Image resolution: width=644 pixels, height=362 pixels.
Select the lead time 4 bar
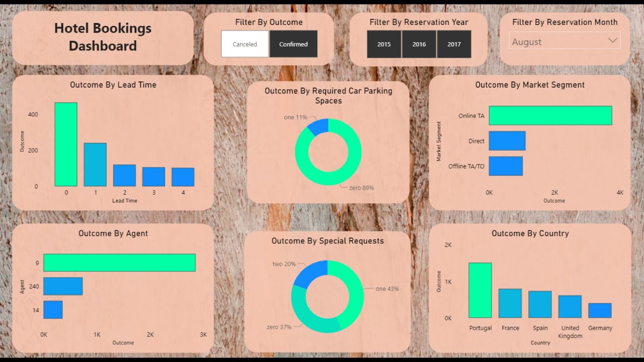(183, 177)
